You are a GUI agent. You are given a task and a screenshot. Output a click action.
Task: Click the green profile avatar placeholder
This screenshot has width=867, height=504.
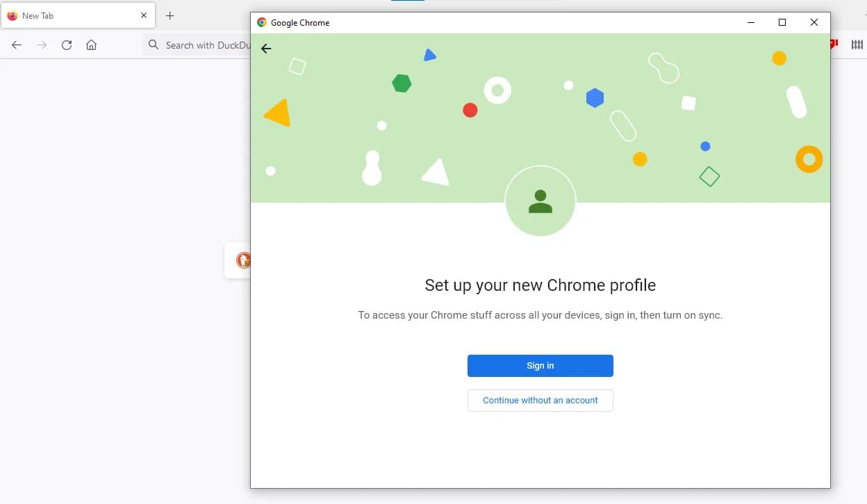click(540, 201)
